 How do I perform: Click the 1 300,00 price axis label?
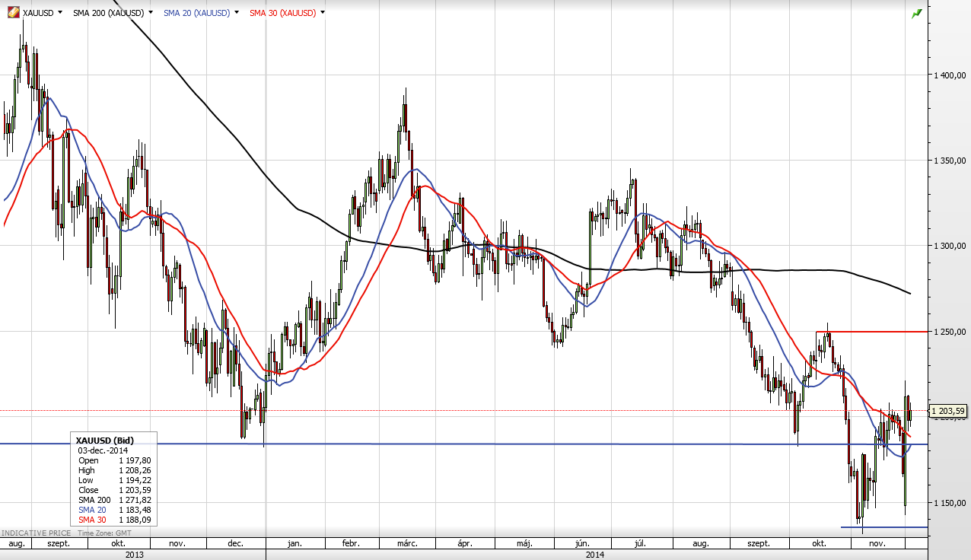click(x=950, y=246)
